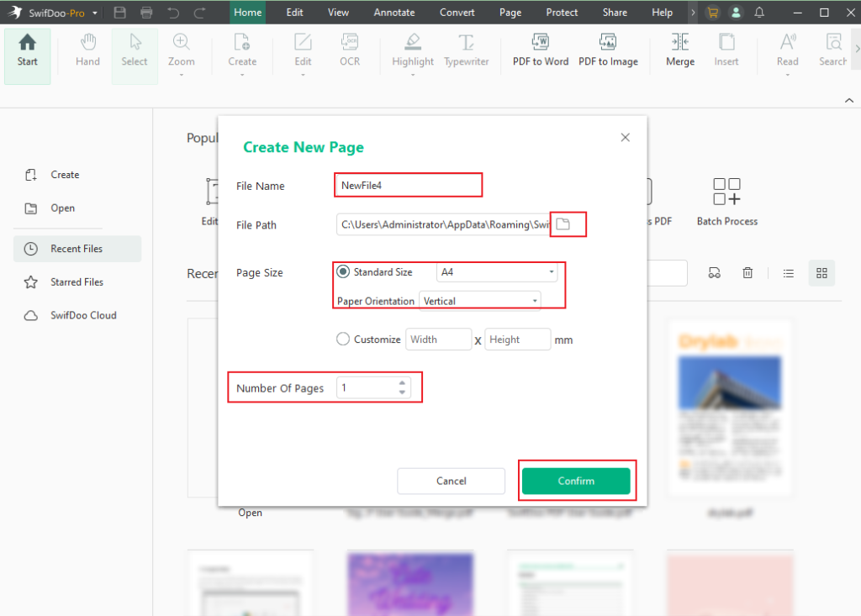Switch to list view for recent files
This screenshot has width=861, height=616.
coord(788,272)
